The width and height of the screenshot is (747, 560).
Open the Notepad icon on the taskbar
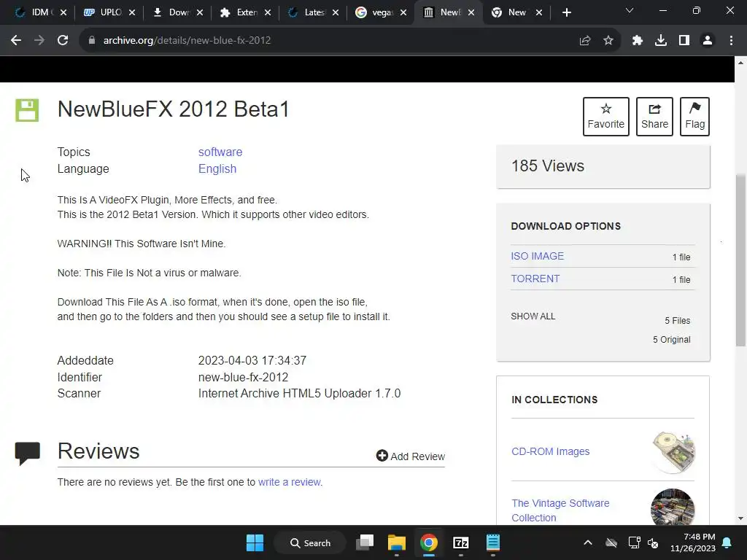click(x=493, y=542)
